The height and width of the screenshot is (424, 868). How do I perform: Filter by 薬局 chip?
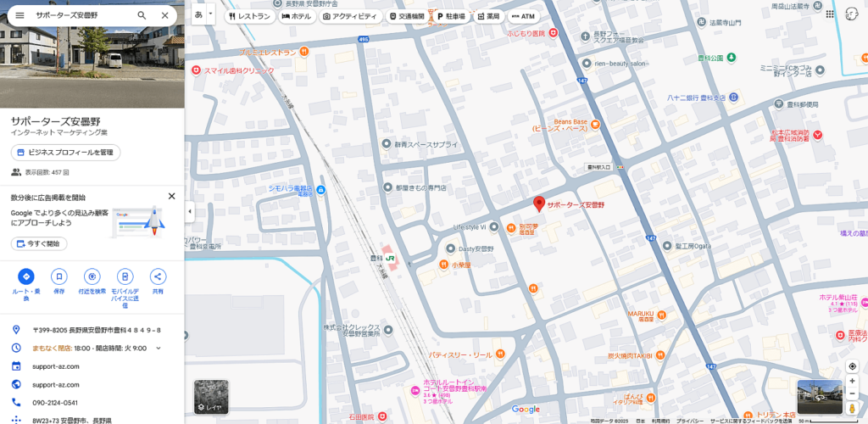[x=489, y=17]
